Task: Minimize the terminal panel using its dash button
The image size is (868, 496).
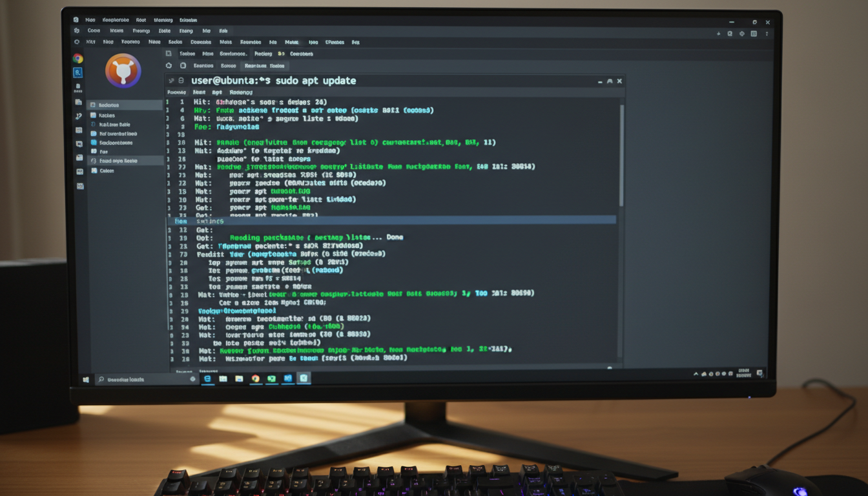Action: tap(599, 81)
